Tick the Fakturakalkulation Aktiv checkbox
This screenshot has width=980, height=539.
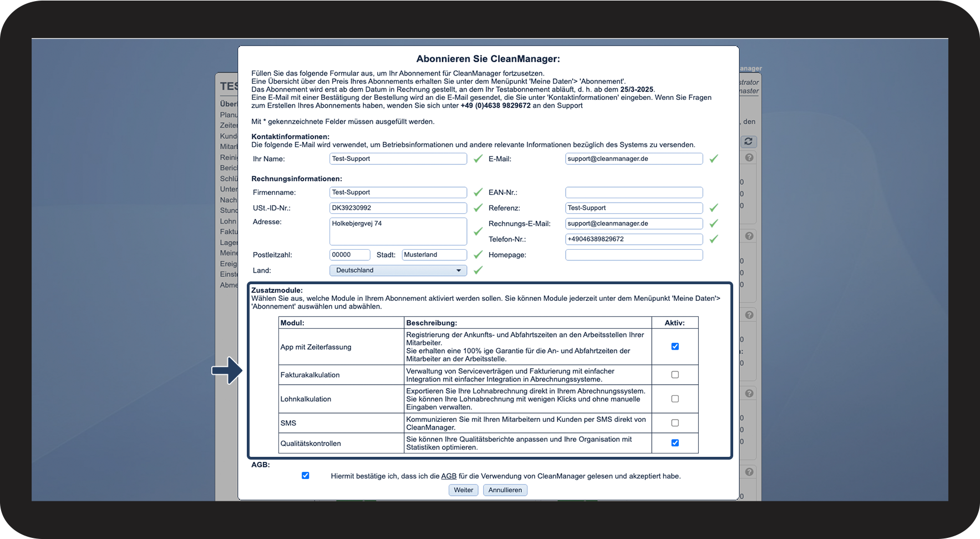(x=675, y=375)
